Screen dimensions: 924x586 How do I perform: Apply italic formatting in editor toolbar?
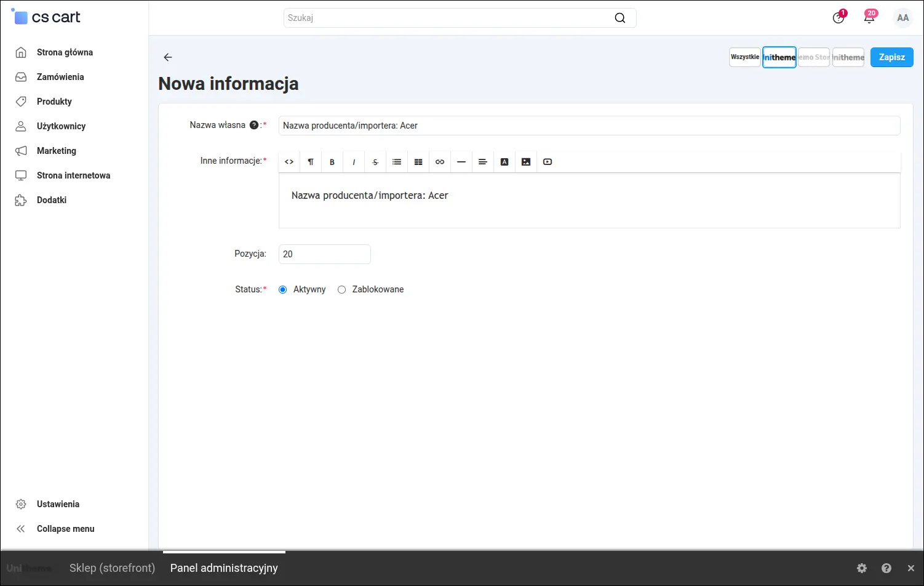coord(354,162)
